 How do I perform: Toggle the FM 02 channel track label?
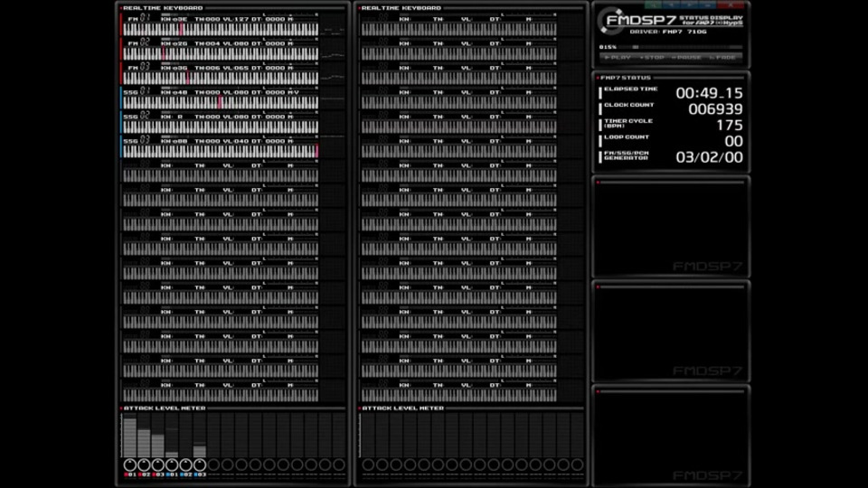point(138,42)
